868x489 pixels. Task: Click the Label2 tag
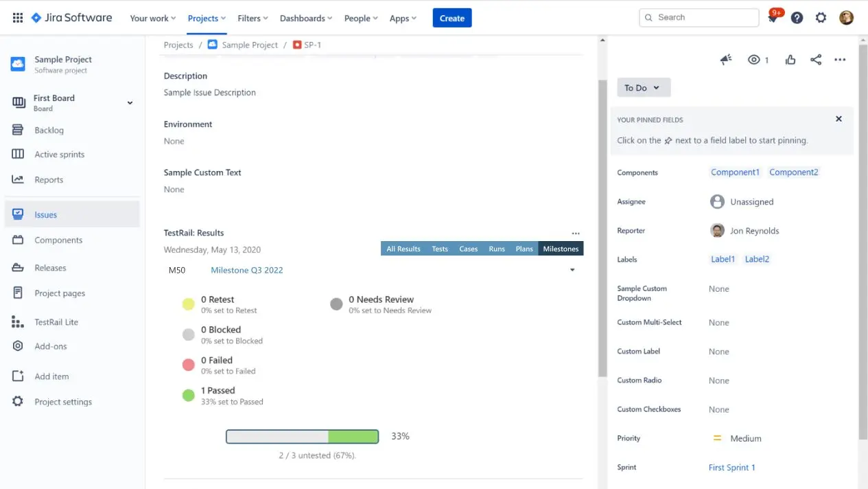[x=758, y=259]
